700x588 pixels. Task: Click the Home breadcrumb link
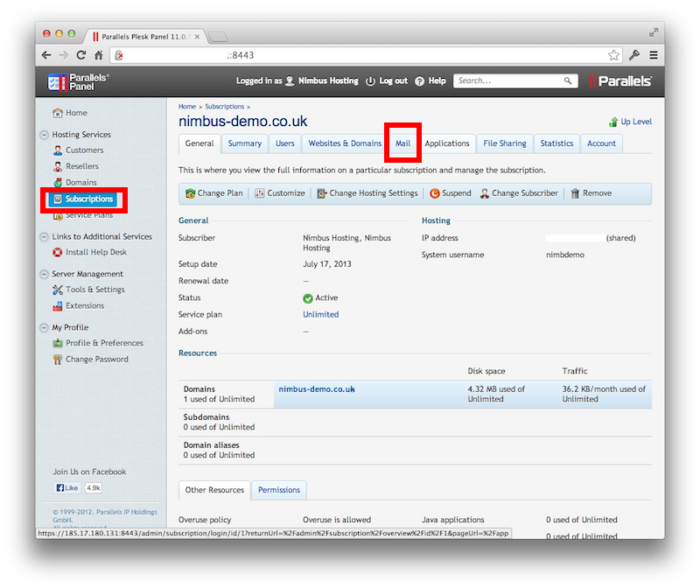187,107
